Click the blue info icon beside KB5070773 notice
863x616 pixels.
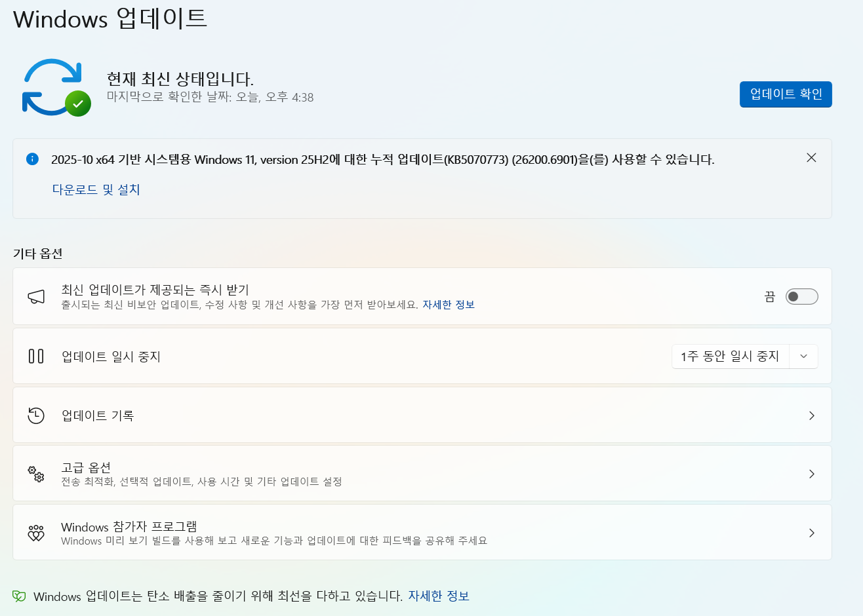(32, 159)
